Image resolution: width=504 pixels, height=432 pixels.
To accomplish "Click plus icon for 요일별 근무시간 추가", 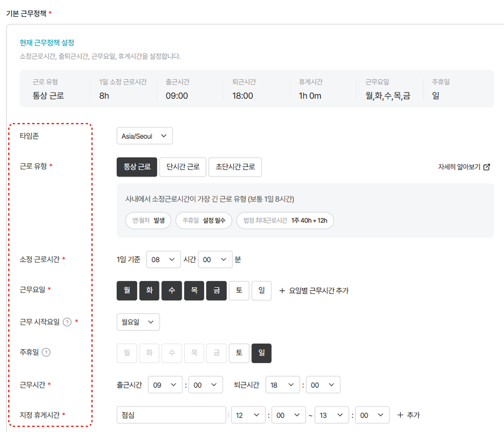I will click(282, 291).
